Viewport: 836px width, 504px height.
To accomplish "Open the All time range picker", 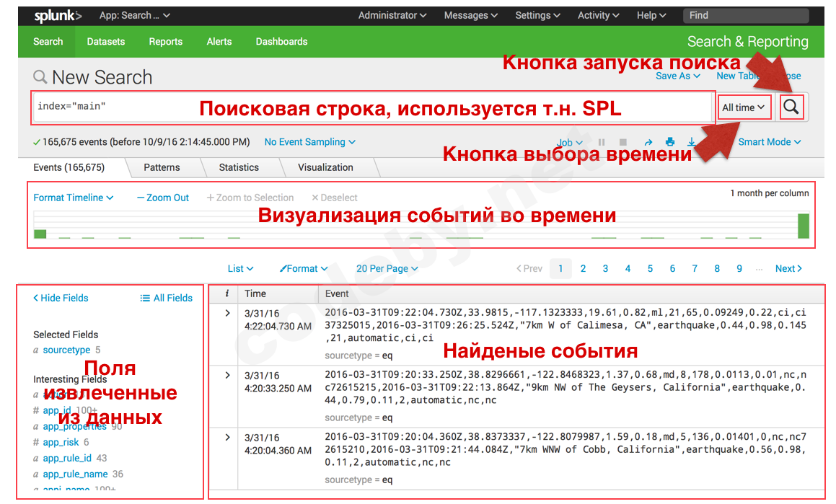I will tap(744, 107).
